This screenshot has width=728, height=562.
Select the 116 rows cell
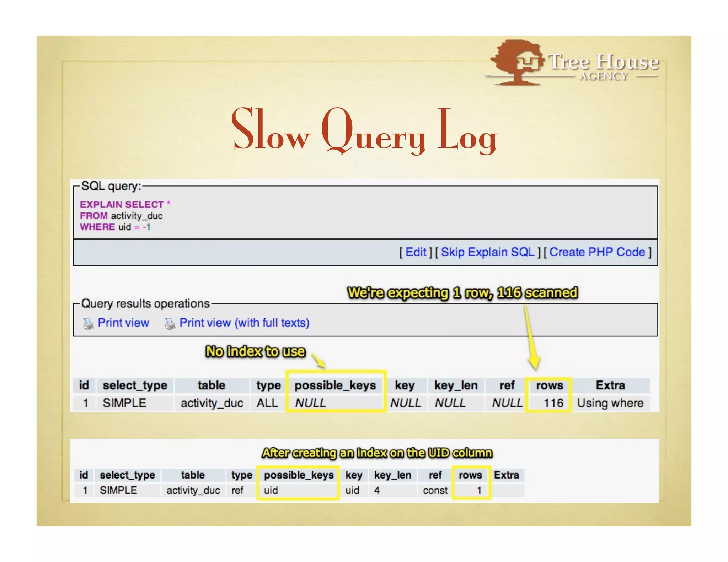pyautogui.click(x=553, y=403)
